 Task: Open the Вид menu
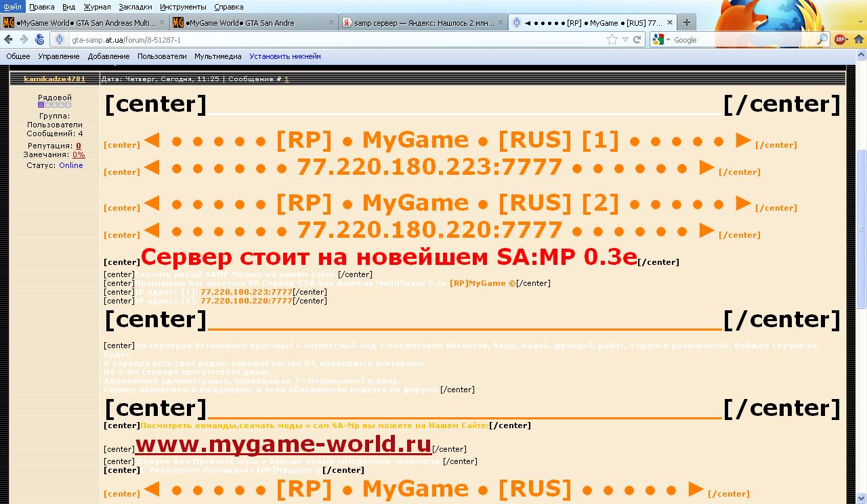pyautogui.click(x=68, y=7)
